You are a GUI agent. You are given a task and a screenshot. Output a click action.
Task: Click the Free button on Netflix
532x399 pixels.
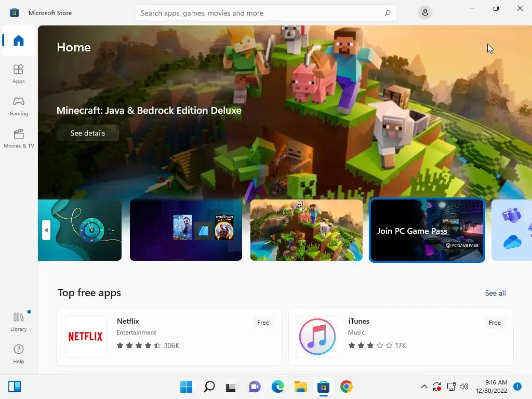[263, 323]
